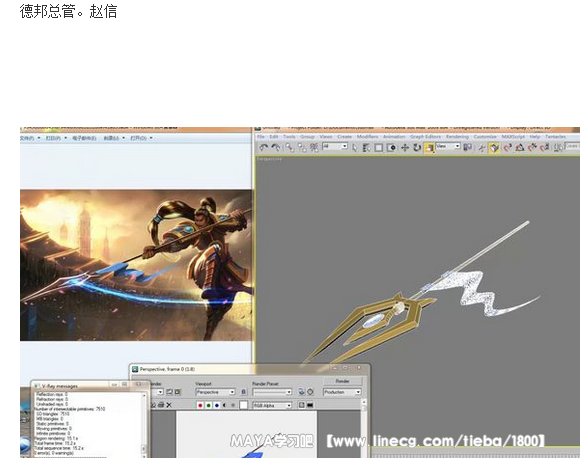Image resolution: width=582 pixels, height=458 pixels.
Task: Select the Select and Rotate tool
Action: pyautogui.click(x=417, y=148)
